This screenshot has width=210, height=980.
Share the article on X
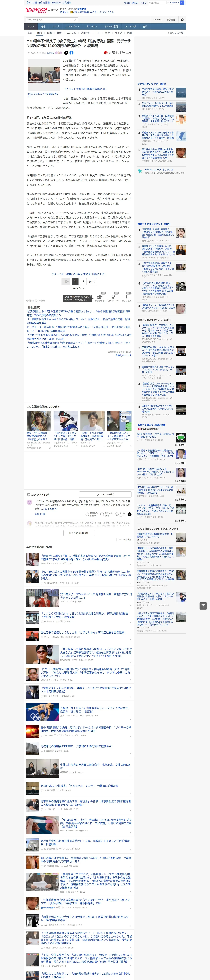[66, 53]
